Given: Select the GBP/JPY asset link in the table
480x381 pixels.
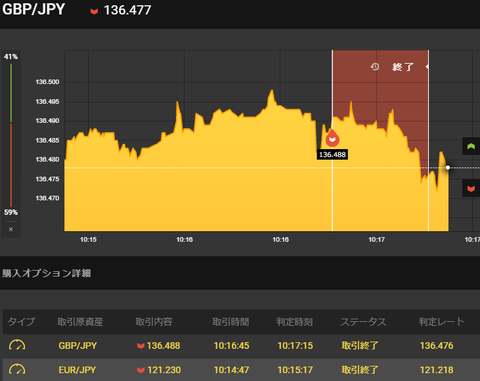Looking at the screenshot, I should (78, 346).
